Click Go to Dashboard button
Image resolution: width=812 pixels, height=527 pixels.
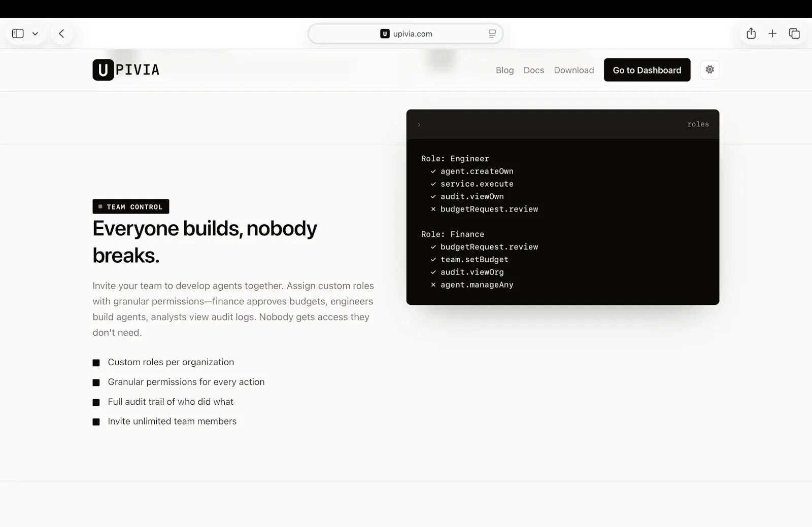pos(647,70)
